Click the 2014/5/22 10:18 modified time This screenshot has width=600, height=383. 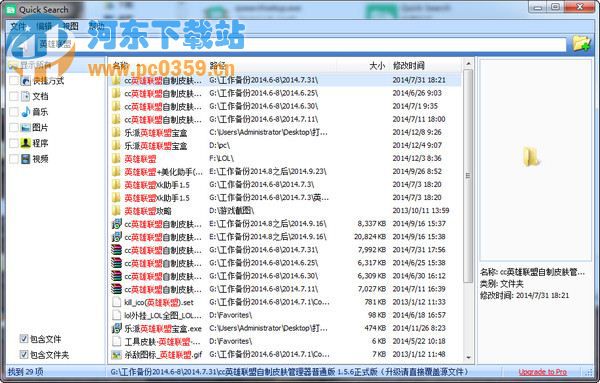tap(419, 341)
